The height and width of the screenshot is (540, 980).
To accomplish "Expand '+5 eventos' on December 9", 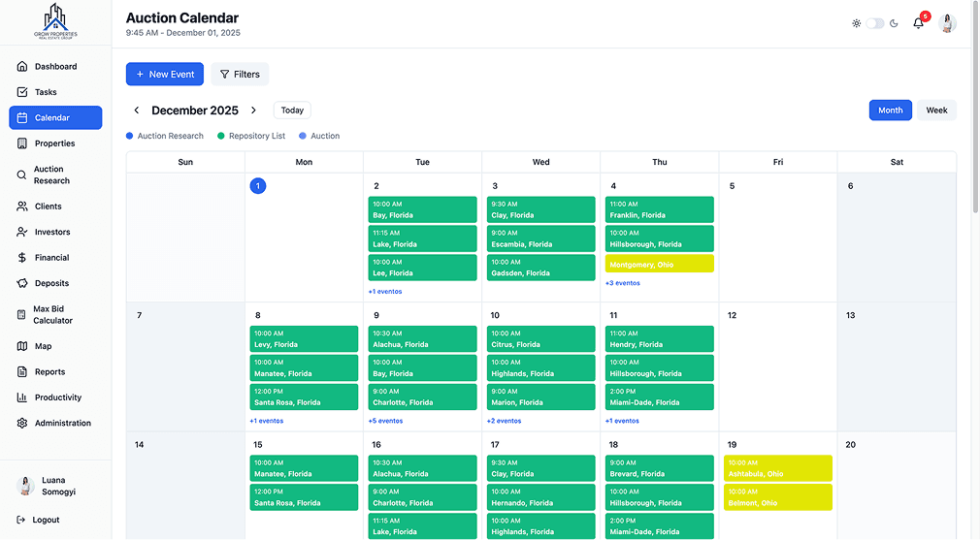I will 385,421.
